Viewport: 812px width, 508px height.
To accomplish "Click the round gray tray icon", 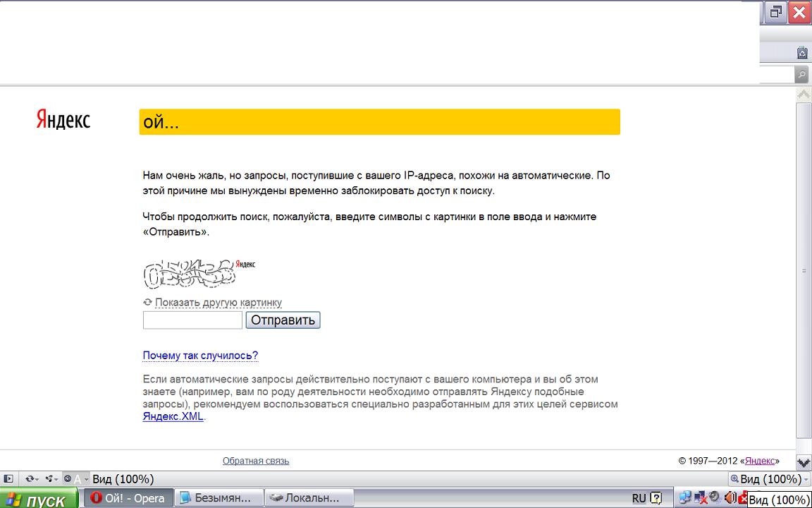I will [715, 497].
